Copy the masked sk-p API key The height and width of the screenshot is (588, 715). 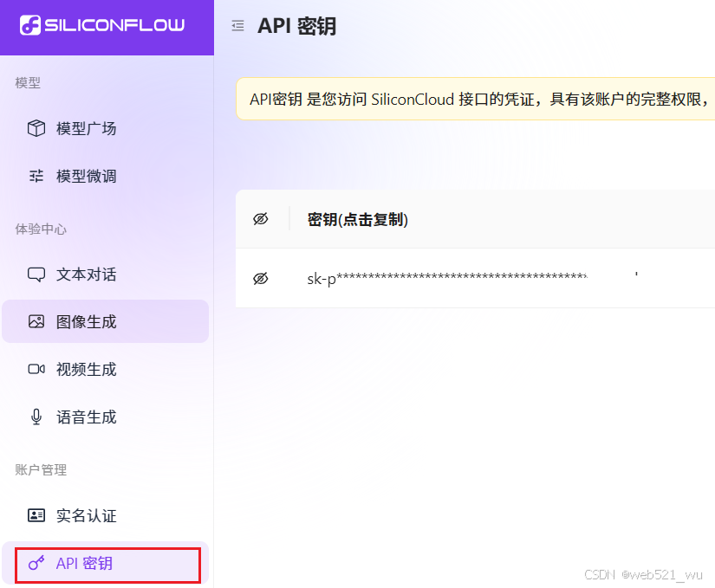(x=447, y=278)
